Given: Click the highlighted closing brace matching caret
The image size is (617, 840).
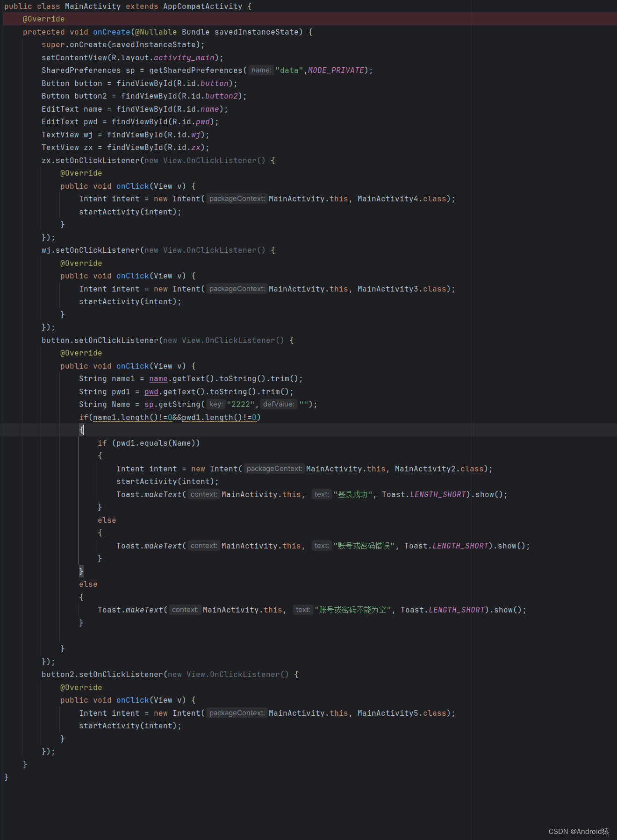Looking at the screenshot, I should [81, 571].
